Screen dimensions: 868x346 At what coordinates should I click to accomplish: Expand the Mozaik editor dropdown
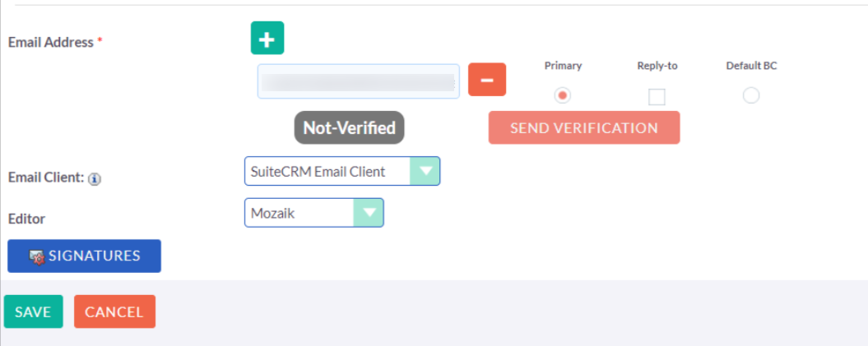click(313, 213)
